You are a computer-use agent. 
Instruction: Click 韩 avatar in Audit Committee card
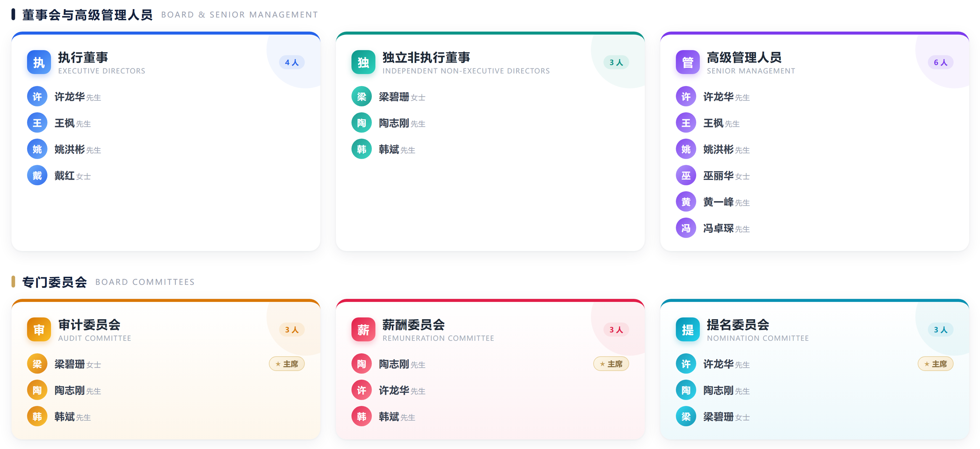[x=37, y=416]
